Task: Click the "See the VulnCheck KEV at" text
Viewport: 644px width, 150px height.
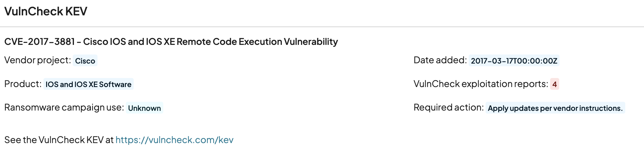Action: (x=59, y=140)
